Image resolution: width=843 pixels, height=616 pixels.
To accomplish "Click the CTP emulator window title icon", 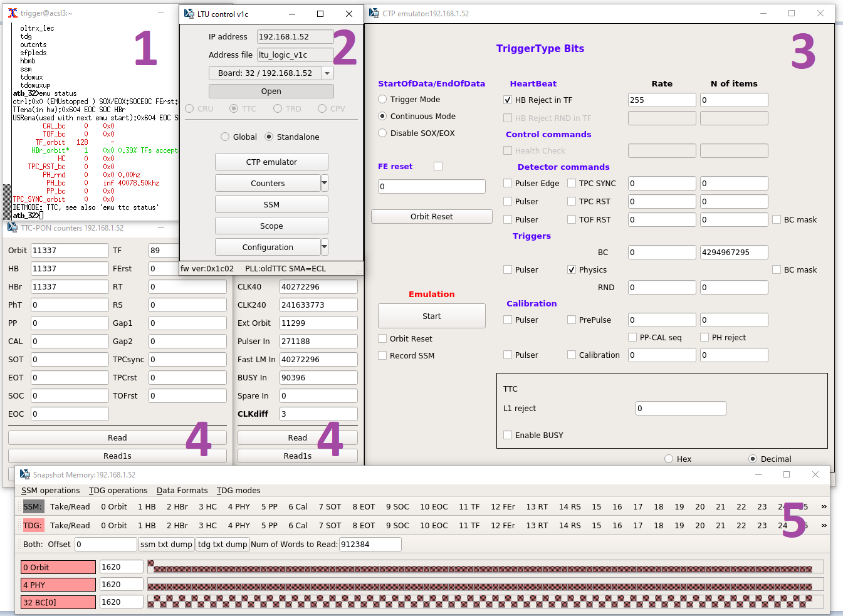I will pyautogui.click(x=374, y=13).
